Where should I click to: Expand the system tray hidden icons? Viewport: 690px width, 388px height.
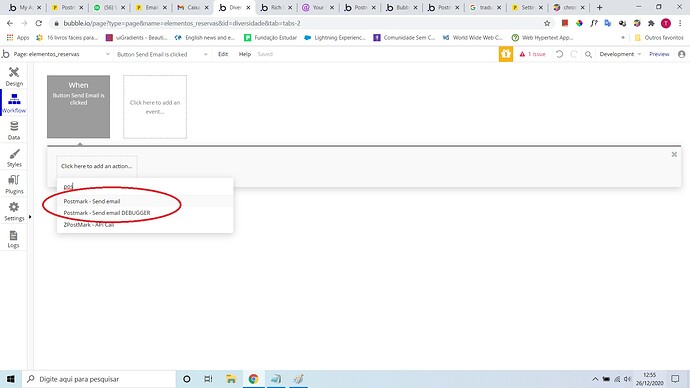(x=595, y=379)
